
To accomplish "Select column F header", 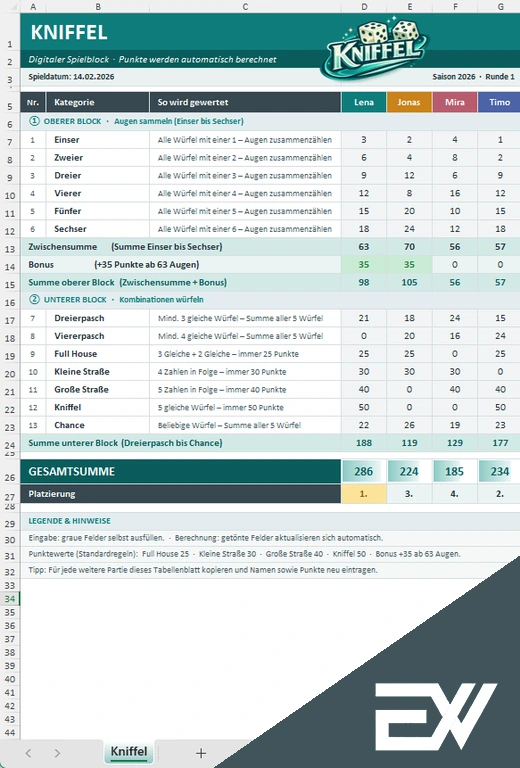I will coord(455,6).
